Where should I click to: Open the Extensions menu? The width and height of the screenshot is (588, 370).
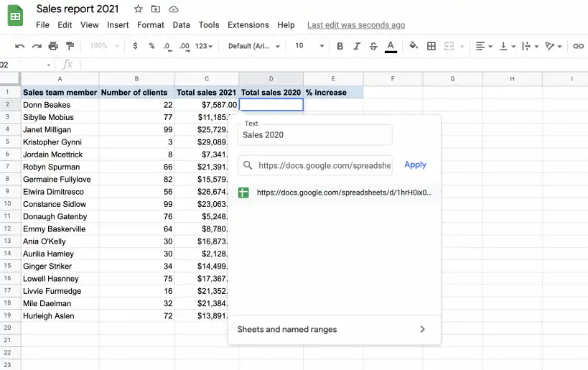point(248,25)
